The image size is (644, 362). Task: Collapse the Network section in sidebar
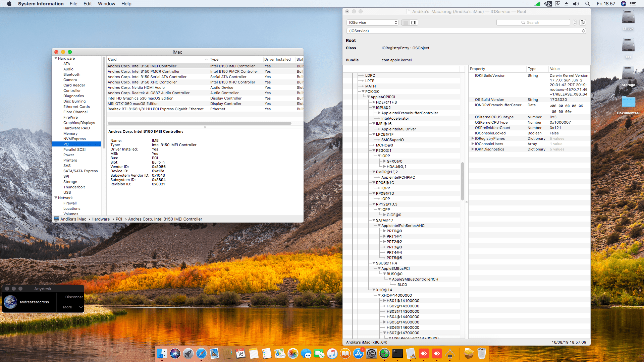click(56, 198)
